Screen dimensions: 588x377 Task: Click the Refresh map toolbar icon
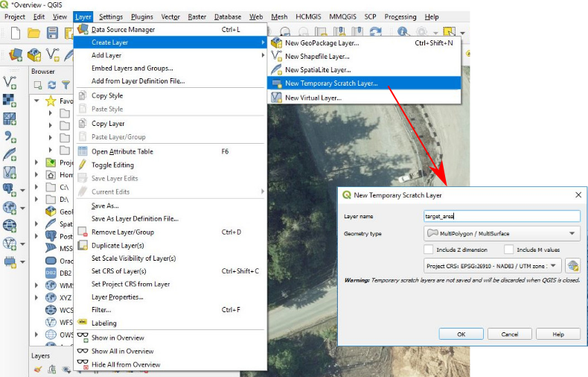tap(376, 32)
